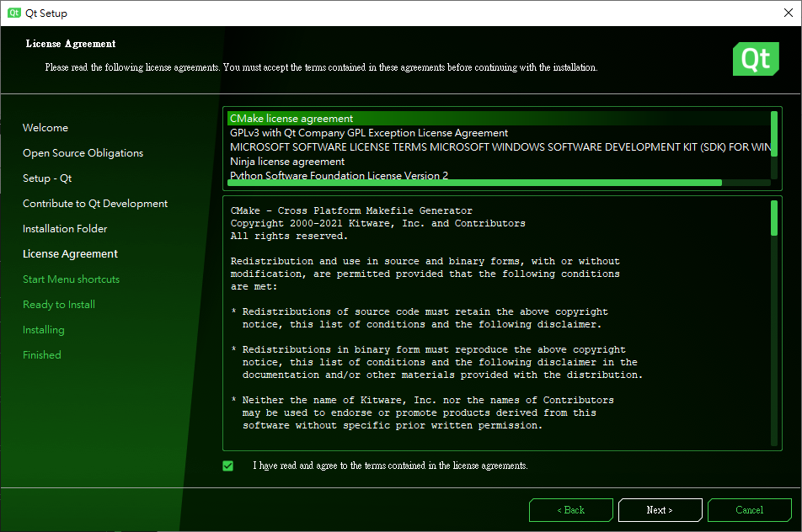Click the Setup - Qt step
The width and height of the screenshot is (802, 532).
coord(47,178)
